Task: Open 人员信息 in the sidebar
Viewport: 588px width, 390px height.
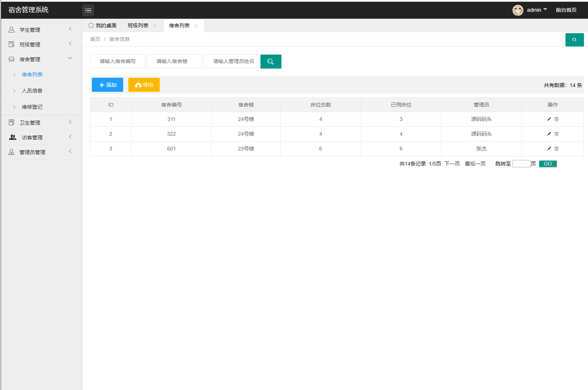Action: coord(32,91)
